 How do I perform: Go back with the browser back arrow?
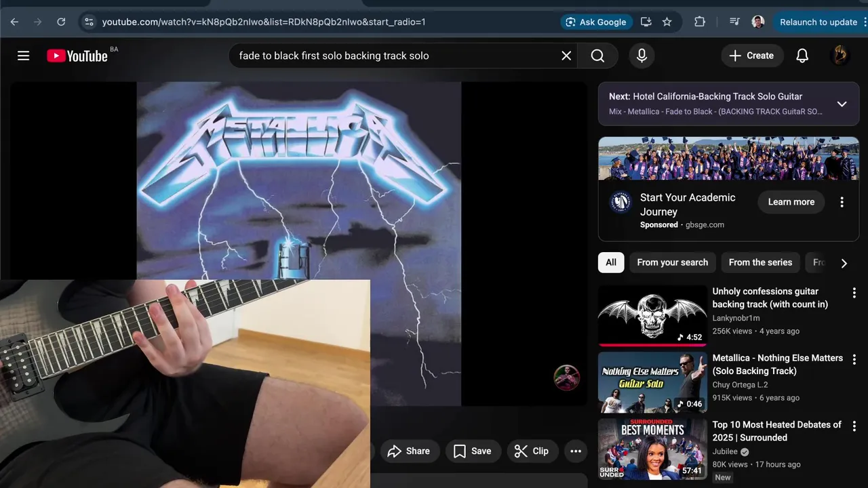tap(14, 22)
